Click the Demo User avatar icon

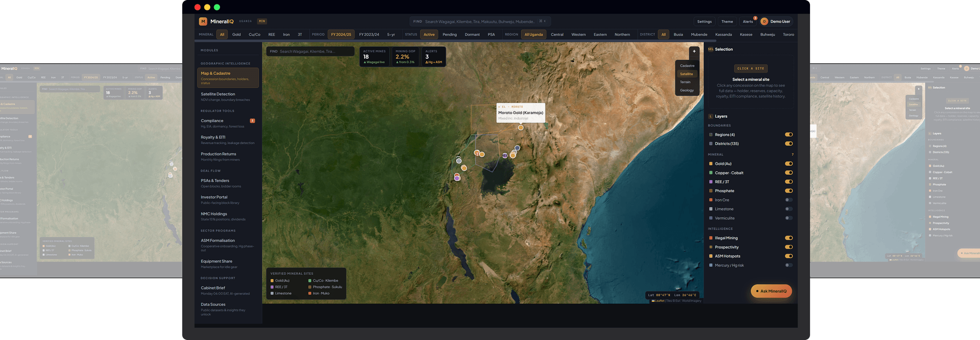tap(764, 22)
